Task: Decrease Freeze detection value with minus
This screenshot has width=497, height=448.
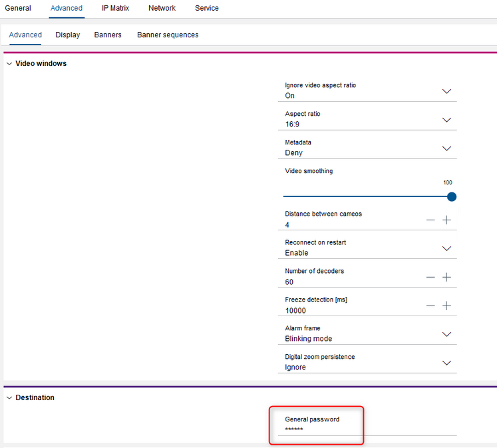Action: (430, 306)
